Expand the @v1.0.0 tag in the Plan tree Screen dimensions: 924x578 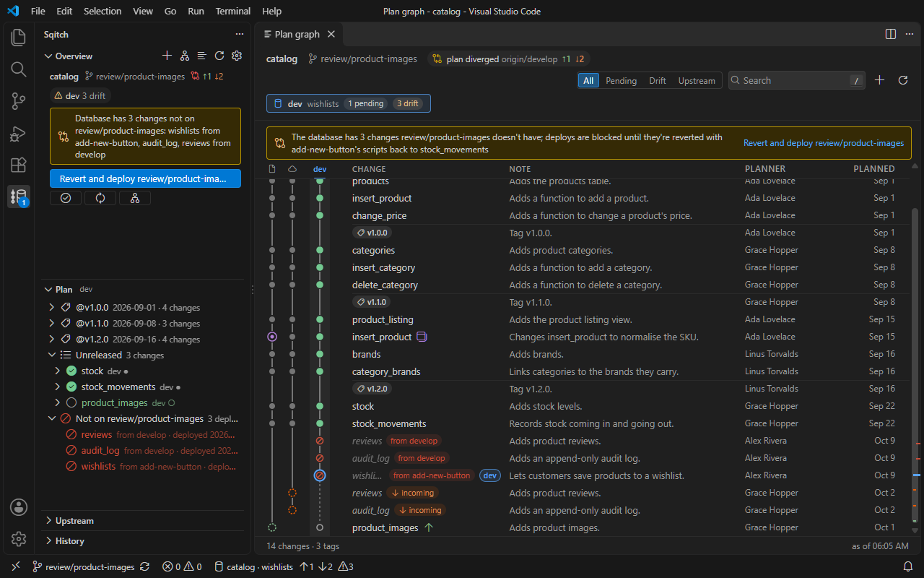pyautogui.click(x=51, y=308)
